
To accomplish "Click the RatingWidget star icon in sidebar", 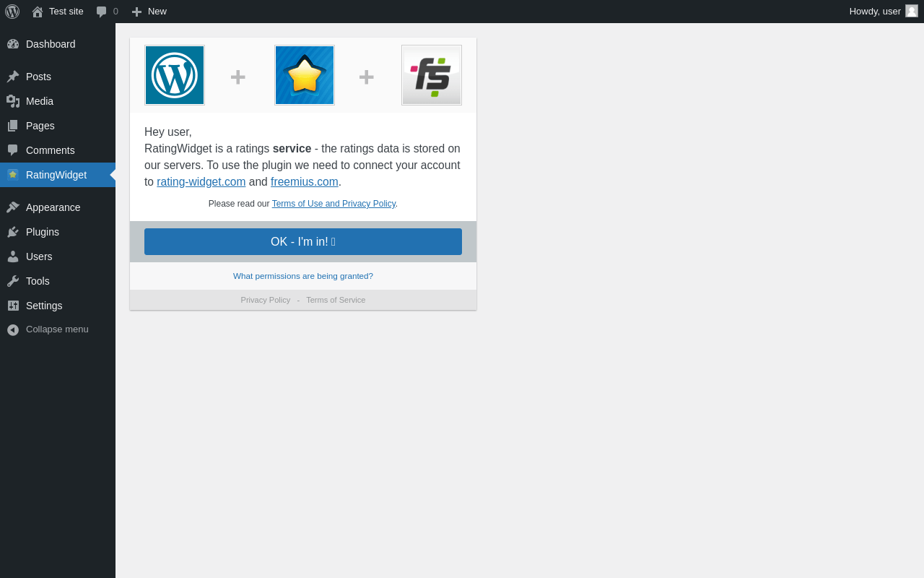I will coord(13,175).
